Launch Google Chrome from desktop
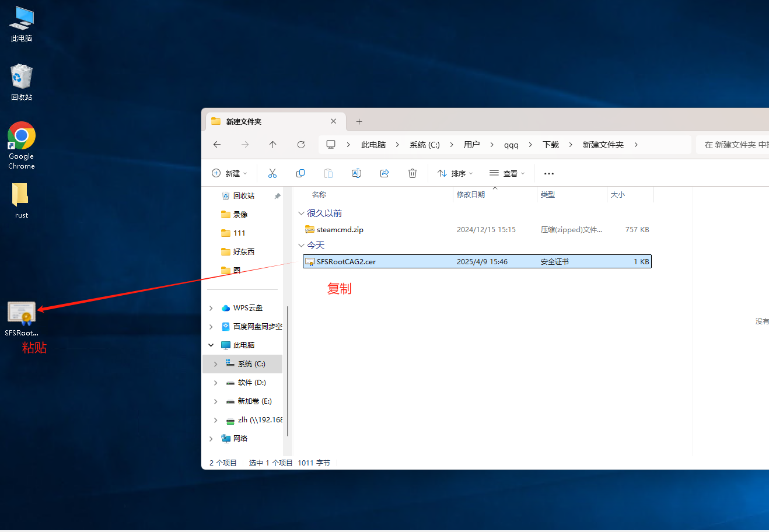 click(x=22, y=146)
